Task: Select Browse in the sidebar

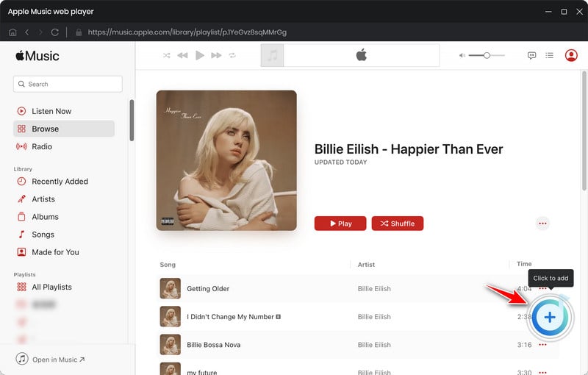Action: click(x=64, y=129)
